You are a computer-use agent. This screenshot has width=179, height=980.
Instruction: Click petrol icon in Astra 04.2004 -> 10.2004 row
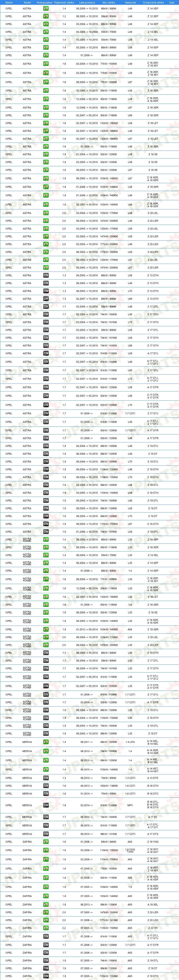[x=46, y=32]
